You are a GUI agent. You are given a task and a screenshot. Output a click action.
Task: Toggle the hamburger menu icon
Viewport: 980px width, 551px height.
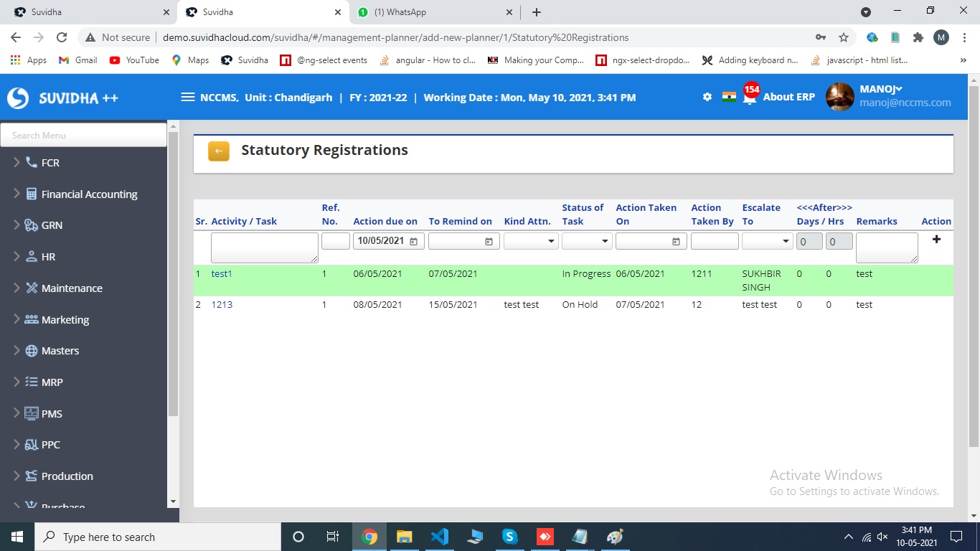click(188, 97)
